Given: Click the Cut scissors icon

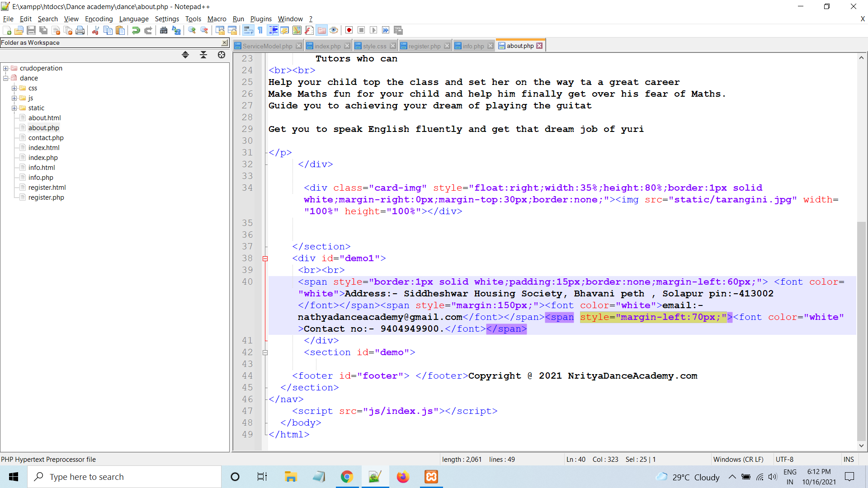Looking at the screenshot, I should 95,30.
